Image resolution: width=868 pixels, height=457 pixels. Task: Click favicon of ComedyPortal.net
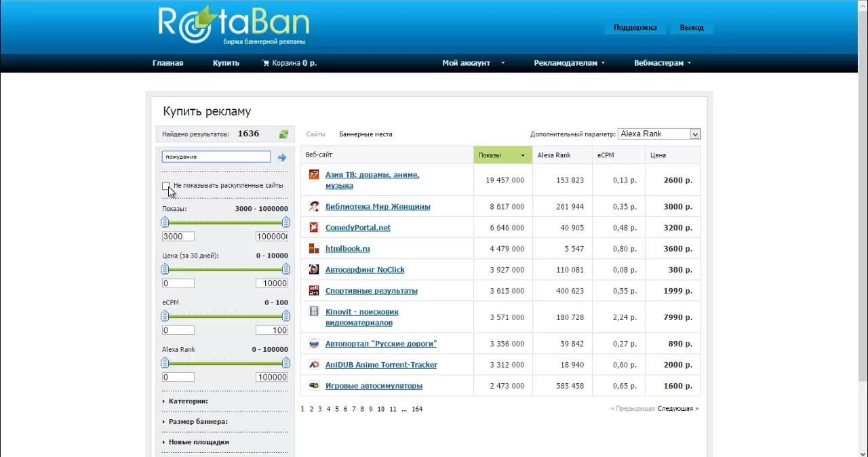coord(314,227)
